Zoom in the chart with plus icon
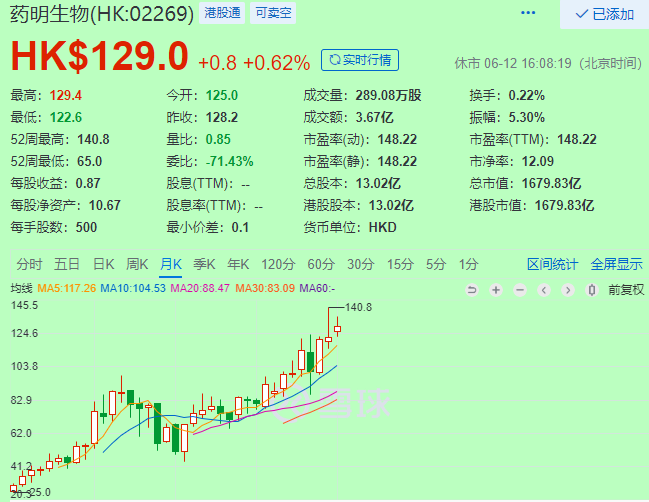This screenshot has width=649, height=502. tap(495, 290)
